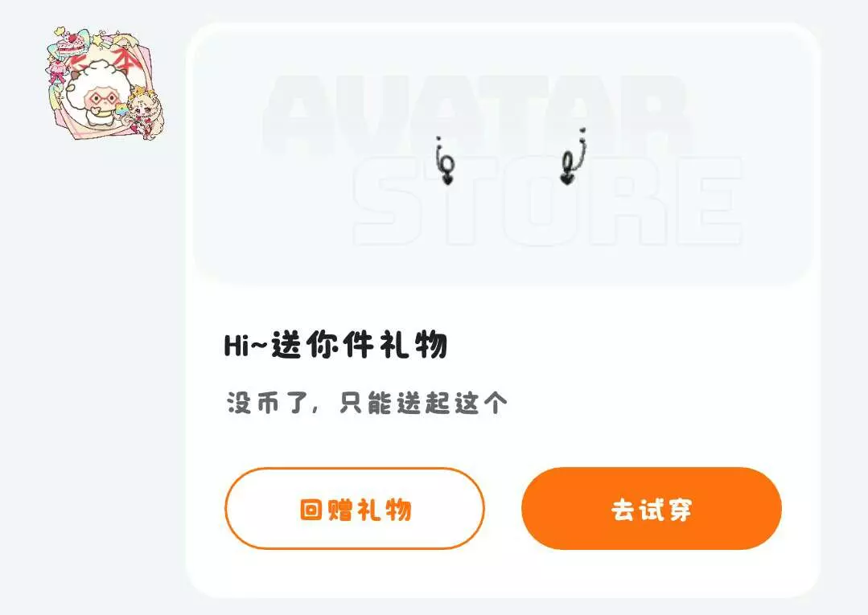The height and width of the screenshot is (615, 868).
Task: Click the blonde chibi girl on avatar frame
Action: point(146,113)
